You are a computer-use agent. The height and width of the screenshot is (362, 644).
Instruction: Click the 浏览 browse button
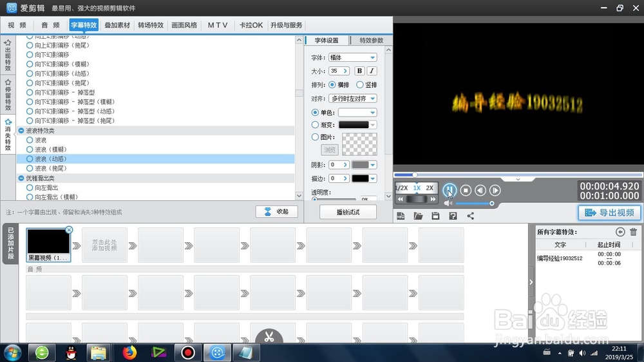(329, 150)
